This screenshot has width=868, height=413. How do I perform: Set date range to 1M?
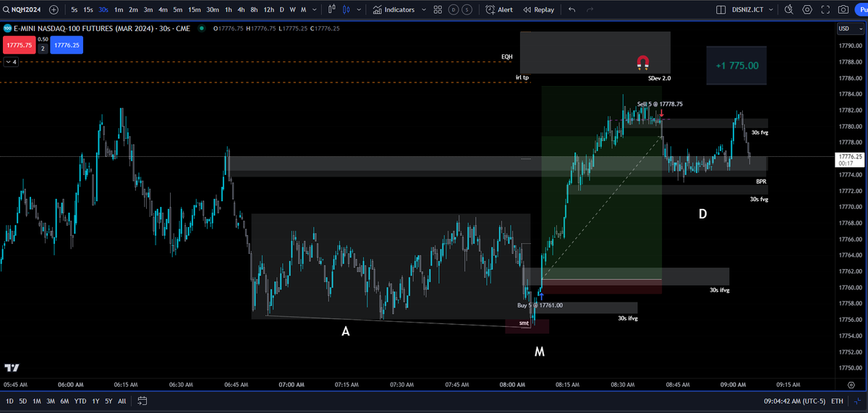click(37, 400)
